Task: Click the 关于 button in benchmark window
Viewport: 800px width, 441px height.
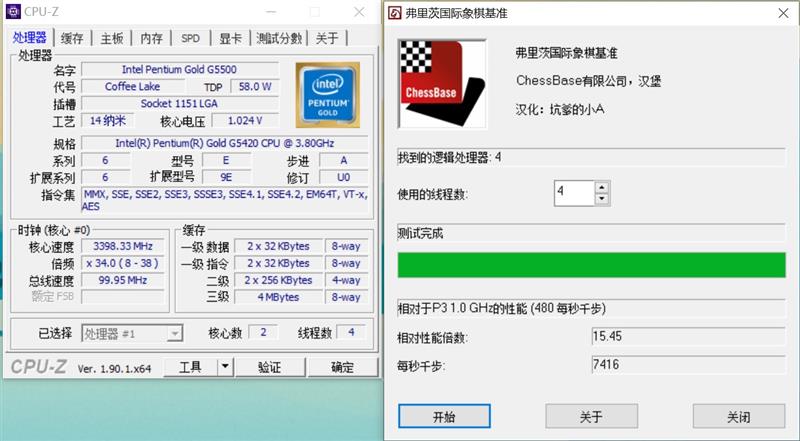Action: [591, 416]
